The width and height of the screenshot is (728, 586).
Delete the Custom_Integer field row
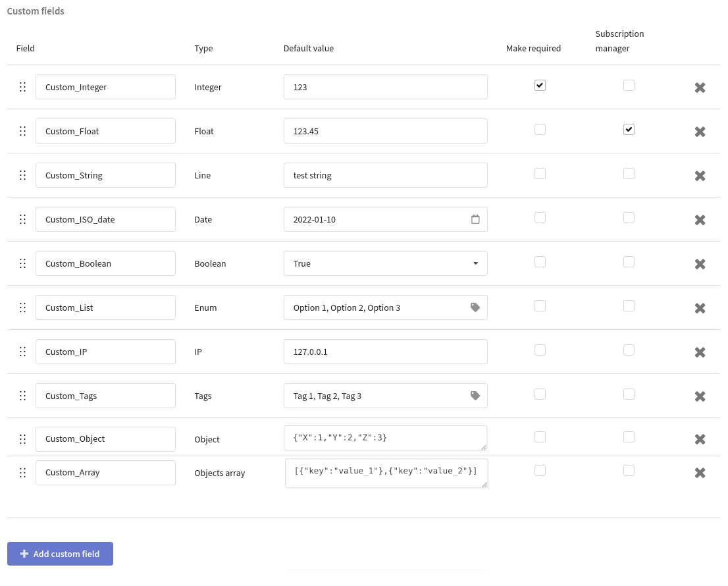700,88
